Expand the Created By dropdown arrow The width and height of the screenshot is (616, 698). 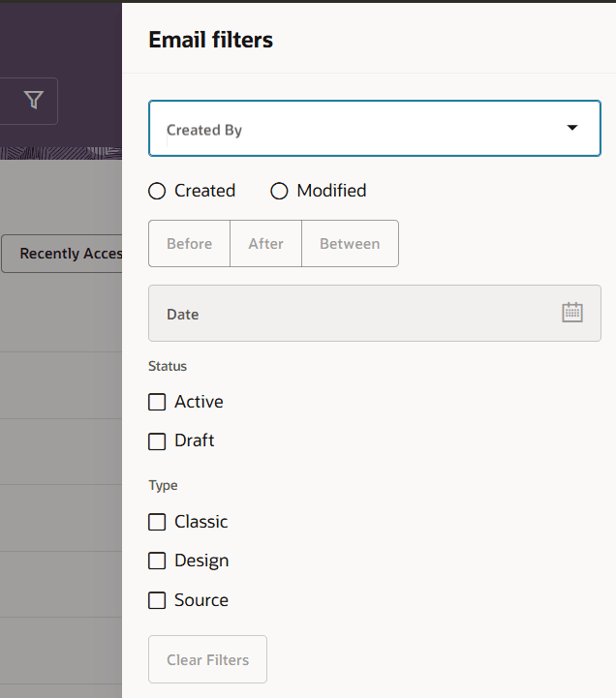(x=572, y=128)
